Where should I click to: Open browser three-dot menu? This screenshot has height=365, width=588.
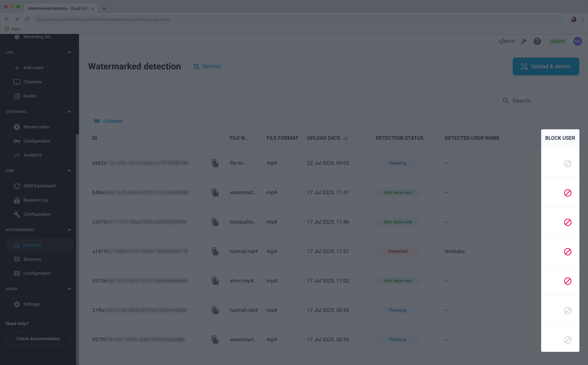point(582,19)
